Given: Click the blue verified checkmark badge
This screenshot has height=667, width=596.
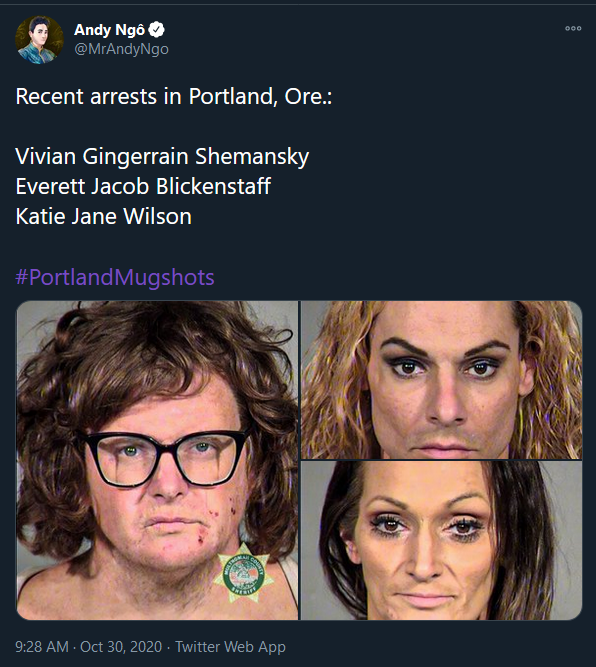Looking at the screenshot, I should coord(157,29).
